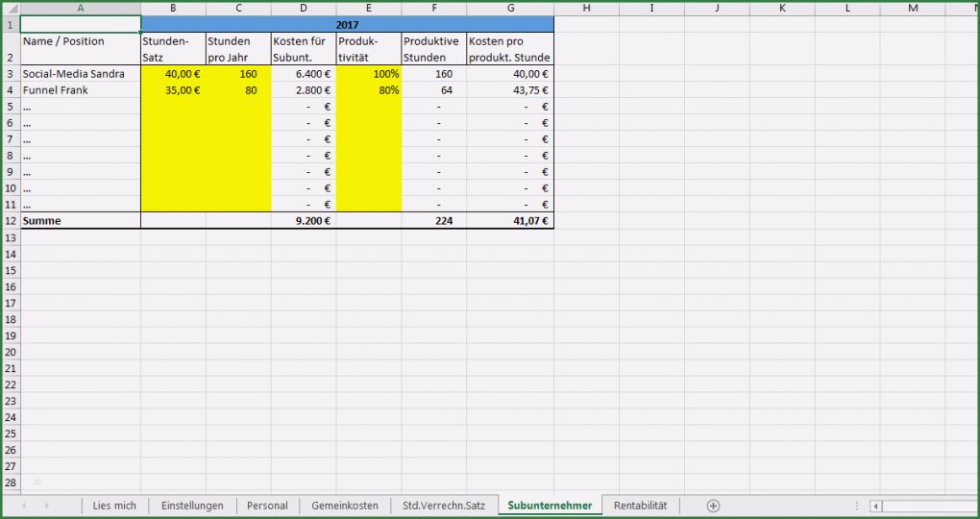This screenshot has height=519, width=980.
Task: Select the Std.Verrechn.Satz sheet tab
Action: click(444, 506)
